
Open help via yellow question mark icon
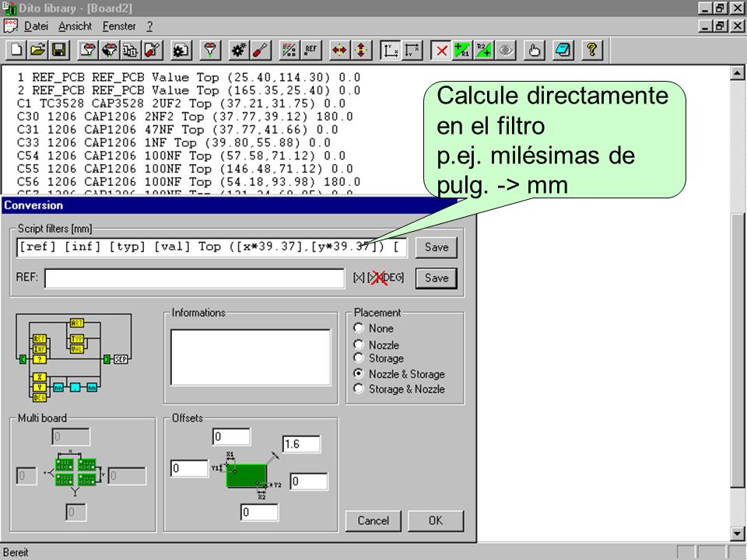592,50
